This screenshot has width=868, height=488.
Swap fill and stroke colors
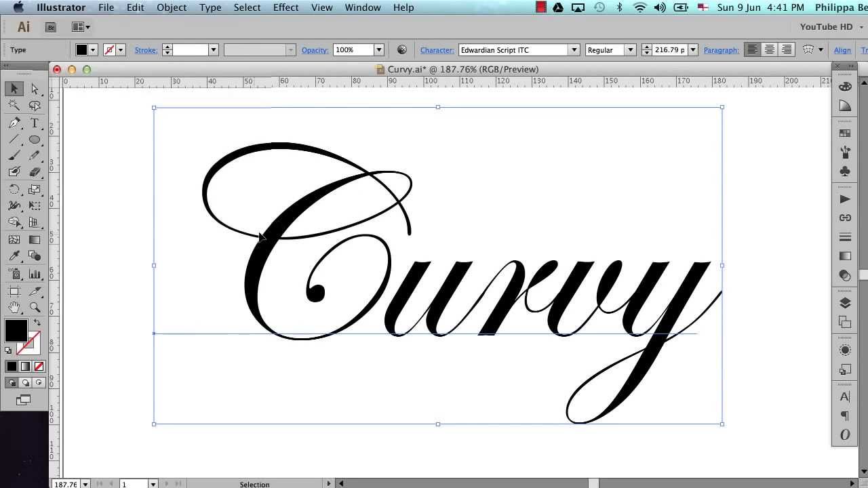37,323
